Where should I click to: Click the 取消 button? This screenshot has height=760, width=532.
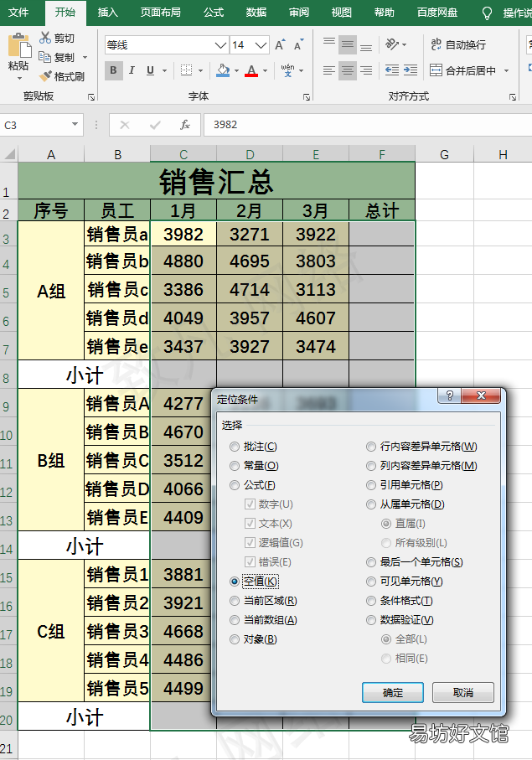click(463, 693)
